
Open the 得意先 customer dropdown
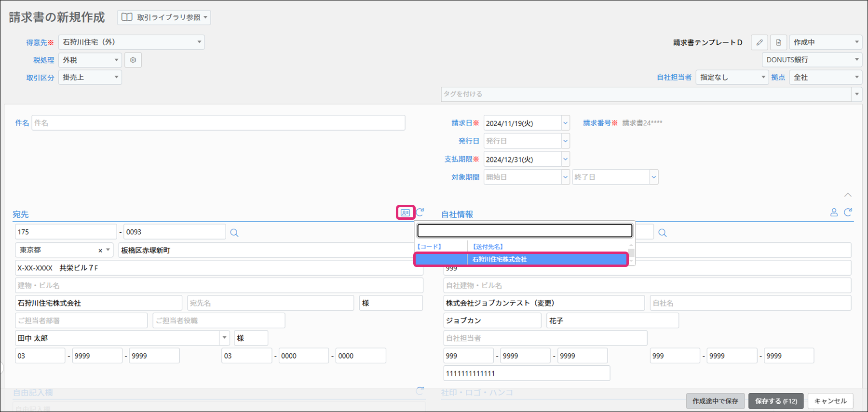click(x=199, y=42)
